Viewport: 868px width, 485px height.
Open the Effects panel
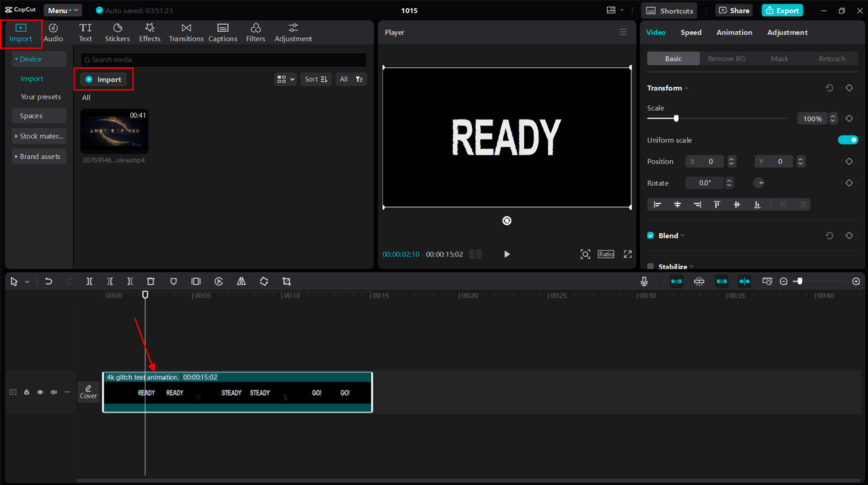click(x=150, y=32)
